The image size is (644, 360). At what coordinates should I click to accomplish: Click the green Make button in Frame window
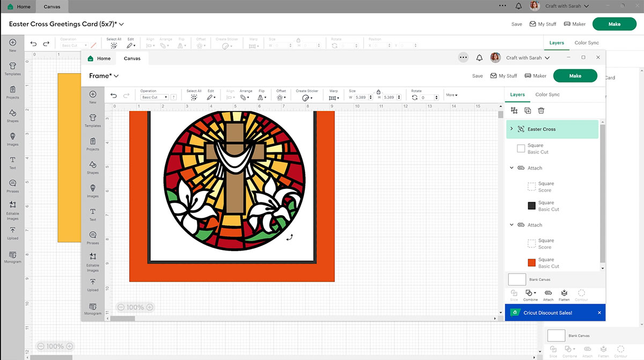coord(575,76)
